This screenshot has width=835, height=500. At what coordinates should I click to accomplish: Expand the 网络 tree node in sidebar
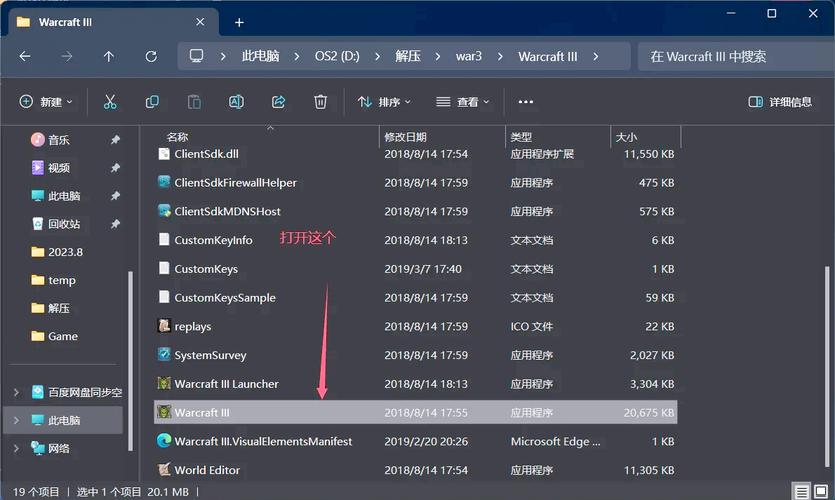tap(15, 449)
